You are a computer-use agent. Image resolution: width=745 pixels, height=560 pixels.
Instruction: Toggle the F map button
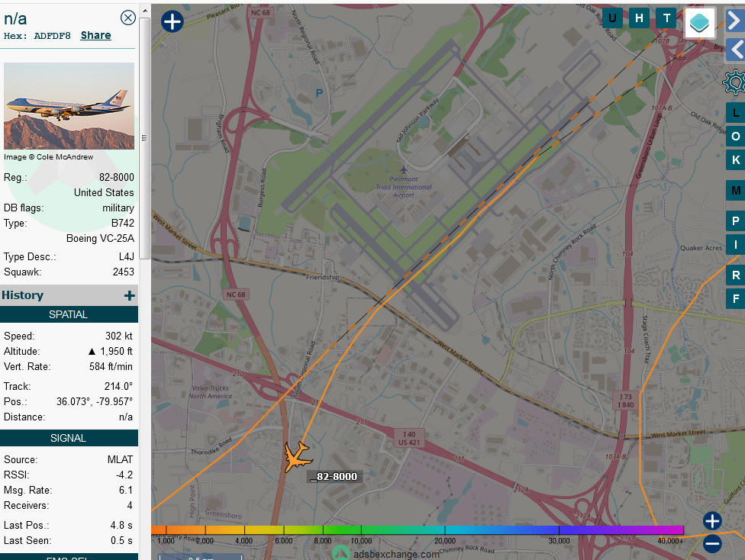point(736,299)
